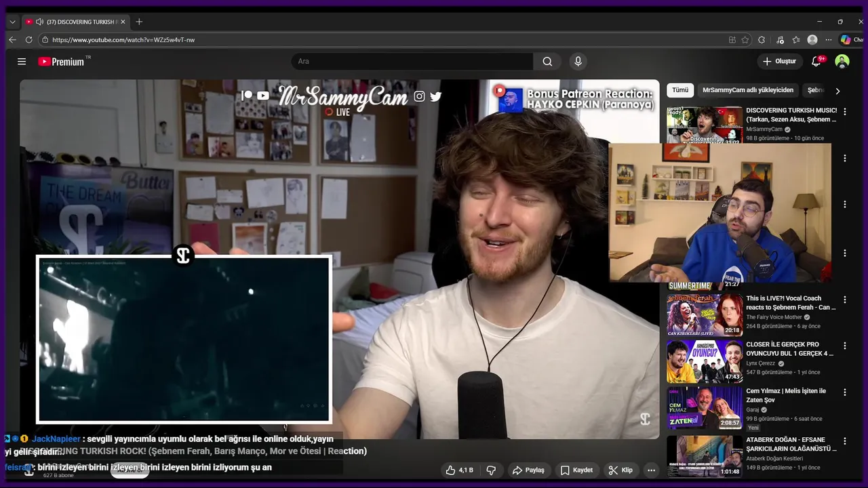The height and width of the screenshot is (488, 868).
Task: Open a new browser tab
Action: [139, 22]
